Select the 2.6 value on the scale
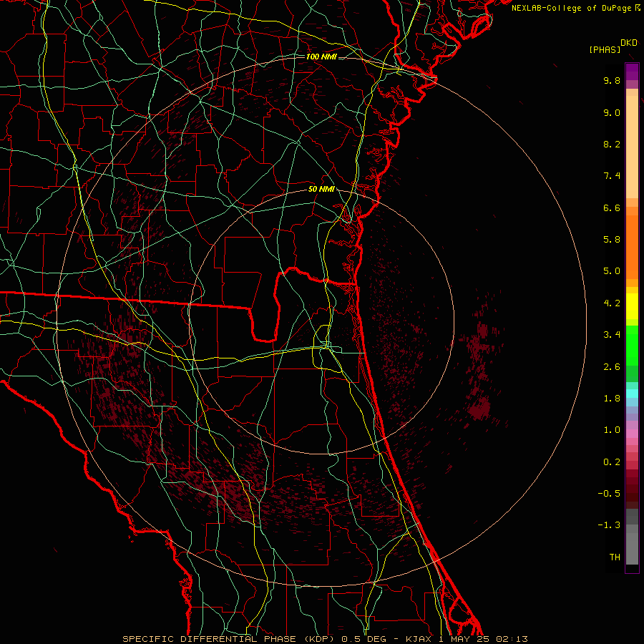Screen dimensions: 644x644 pyautogui.click(x=612, y=367)
